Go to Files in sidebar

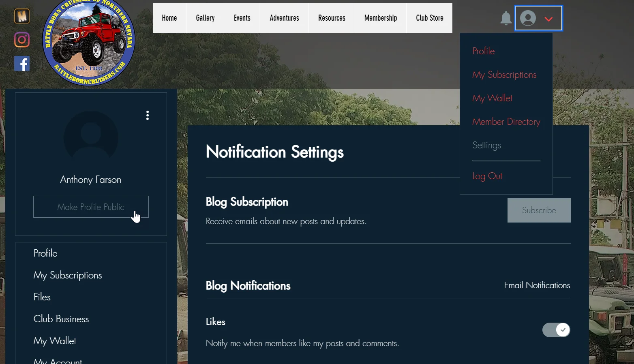click(42, 297)
